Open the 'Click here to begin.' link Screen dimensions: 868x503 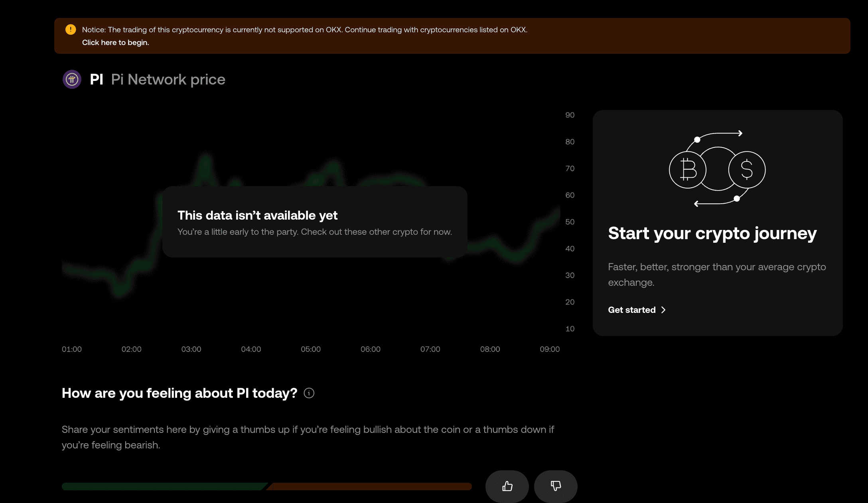[115, 43]
